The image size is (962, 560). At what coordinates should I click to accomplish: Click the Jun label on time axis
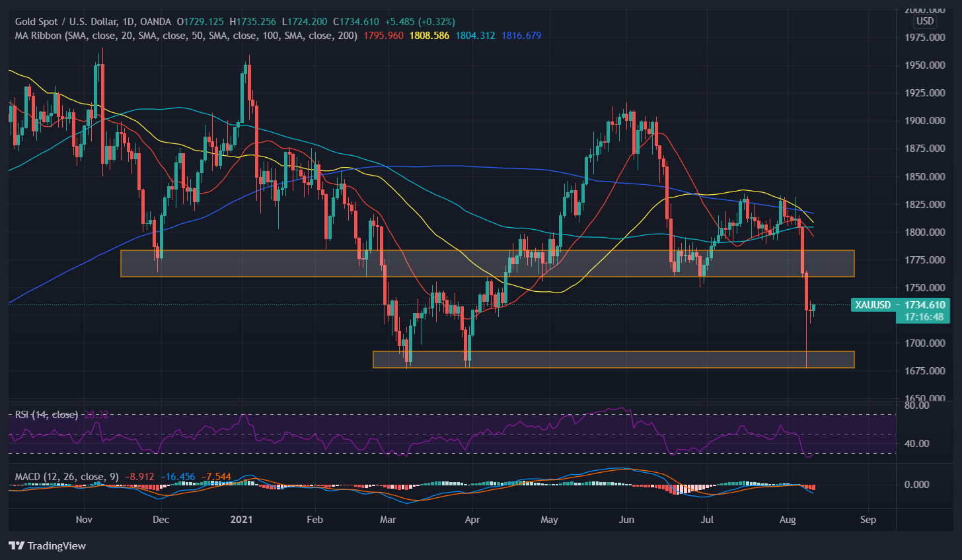coord(626,520)
